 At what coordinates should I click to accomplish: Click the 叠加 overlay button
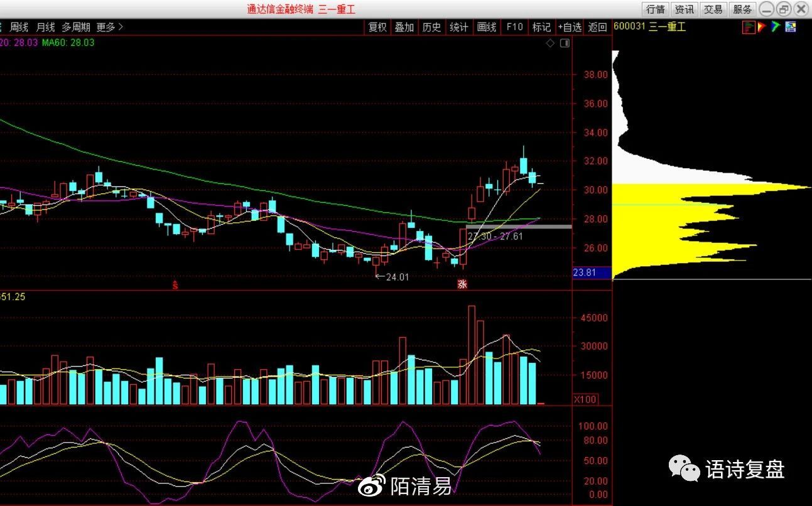point(404,27)
